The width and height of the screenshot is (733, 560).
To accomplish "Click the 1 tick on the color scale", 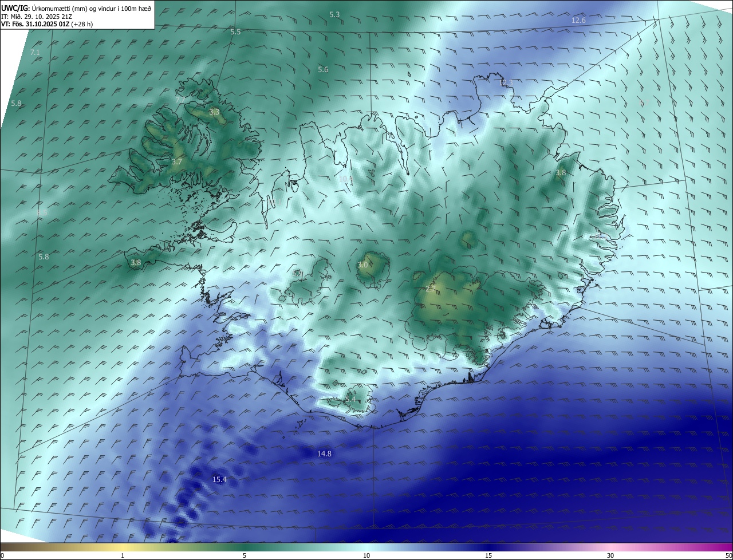I will [x=123, y=555].
